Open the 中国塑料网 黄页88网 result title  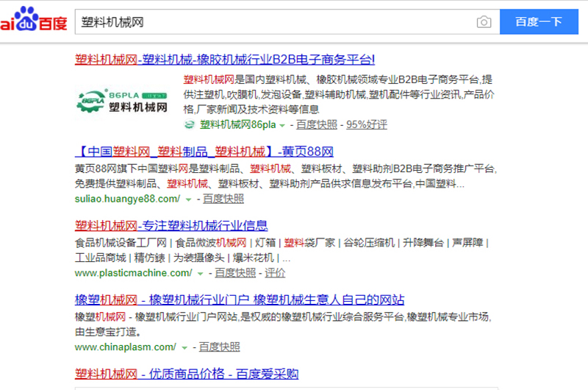(204, 152)
